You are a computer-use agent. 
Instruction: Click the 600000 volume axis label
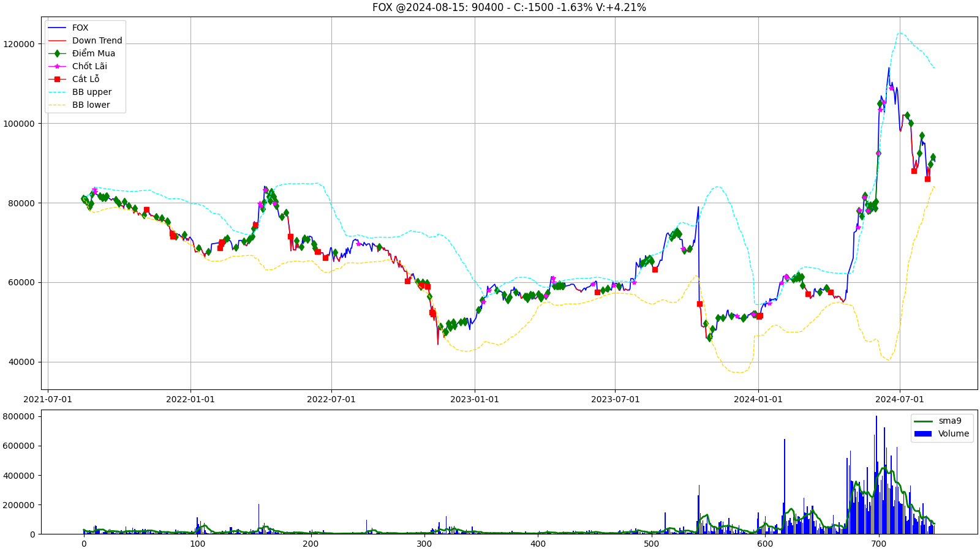19,446
